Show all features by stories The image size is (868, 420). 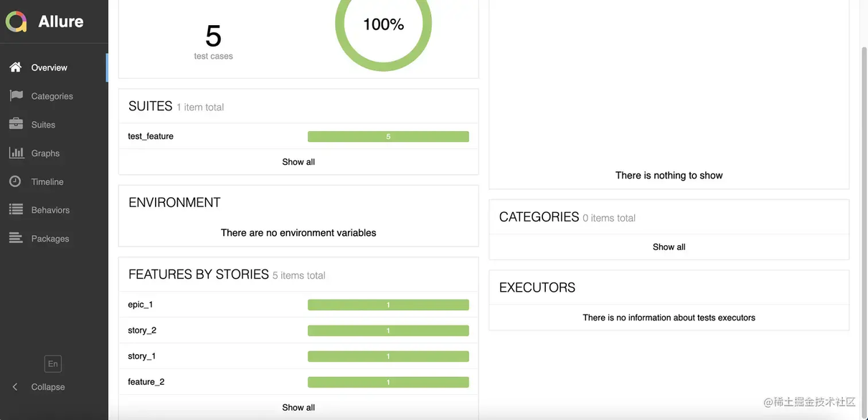click(298, 408)
